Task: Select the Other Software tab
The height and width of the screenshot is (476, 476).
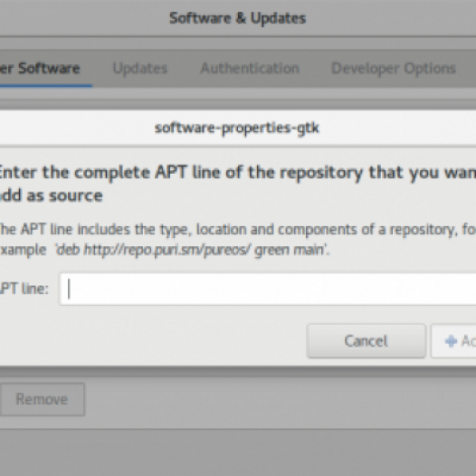Action: coord(40,68)
